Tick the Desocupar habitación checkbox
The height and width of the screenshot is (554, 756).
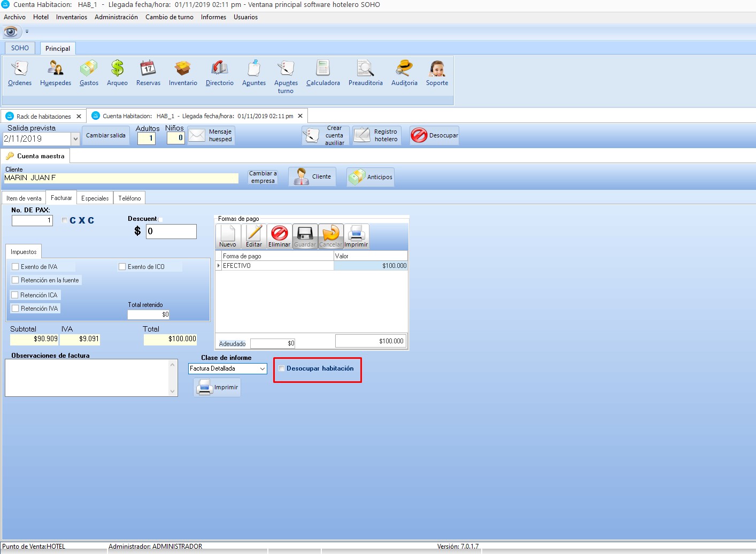point(282,368)
